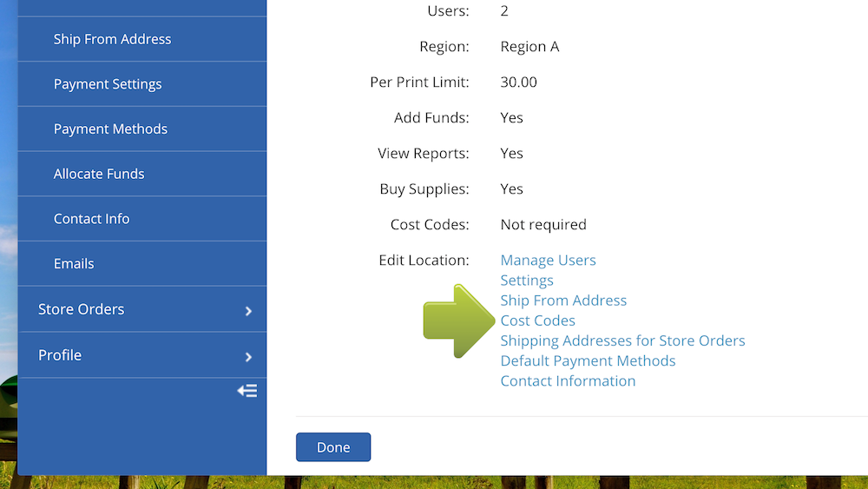Image resolution: width=868 pixels, height=489 pixels.
Task: Select Payment Settings in the sidebar
Action: point(108,84)
